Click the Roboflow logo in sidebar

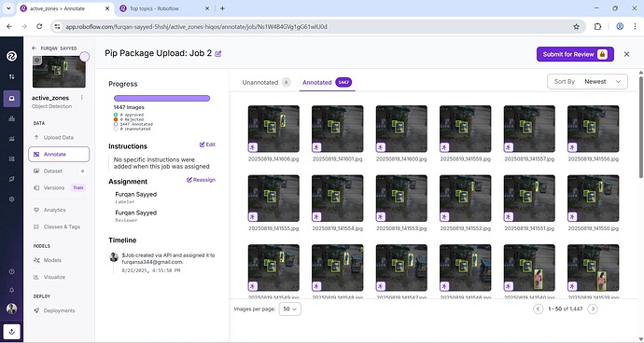click(11, 56)
